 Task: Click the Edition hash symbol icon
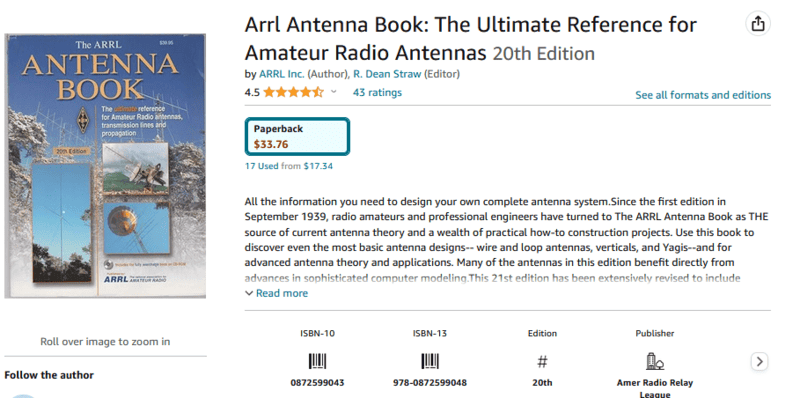pos(542,362)
